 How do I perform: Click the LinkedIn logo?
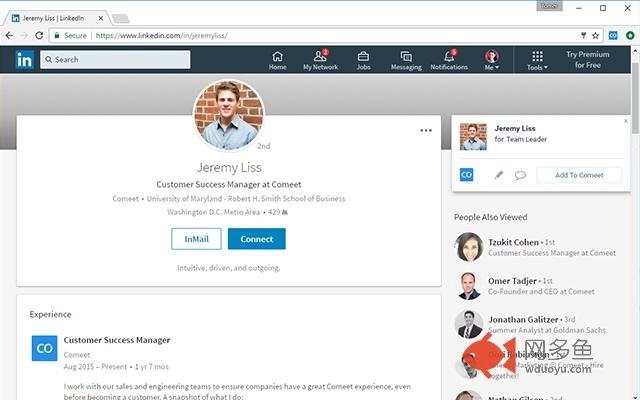[x=24, y=60]
